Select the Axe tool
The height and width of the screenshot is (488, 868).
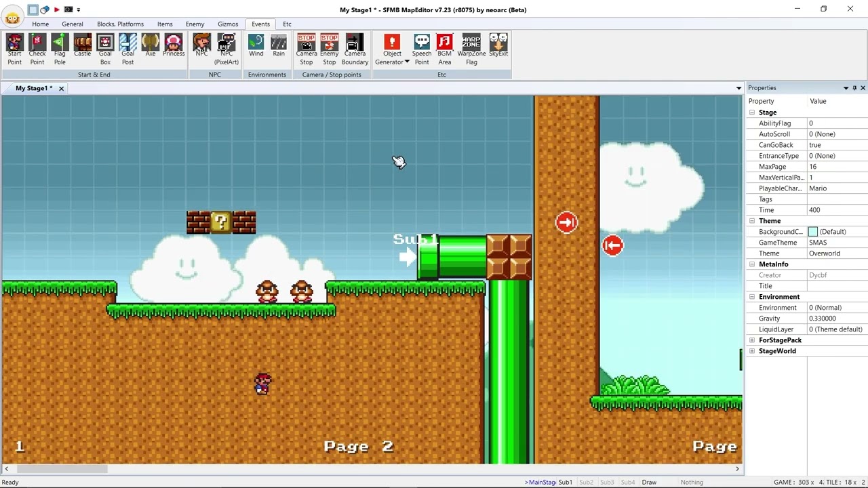pos(151,45)
